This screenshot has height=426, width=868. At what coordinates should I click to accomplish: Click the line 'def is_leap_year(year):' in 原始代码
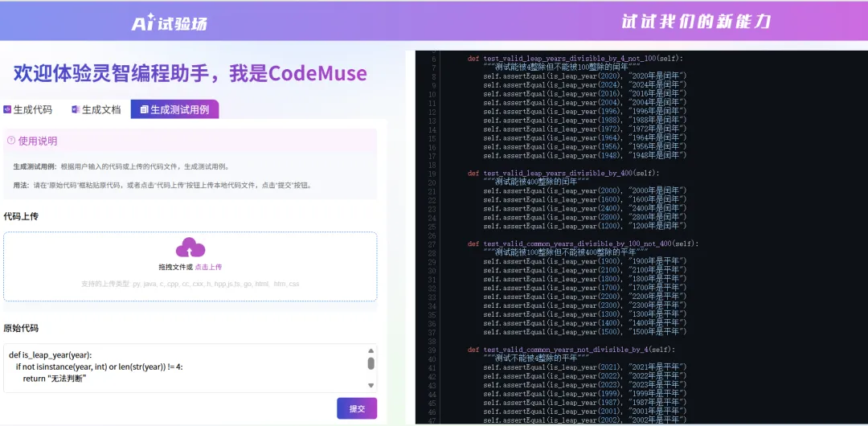(51, 355)
